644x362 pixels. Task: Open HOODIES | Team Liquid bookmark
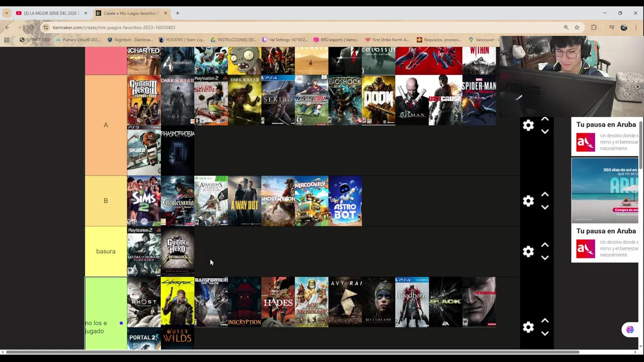[182, 40]
